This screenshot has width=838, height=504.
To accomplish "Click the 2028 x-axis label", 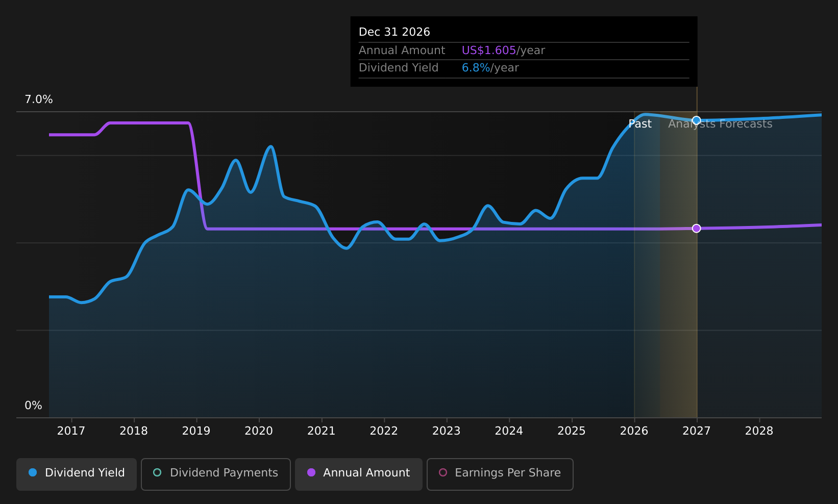I will click(x=759, y=431).
